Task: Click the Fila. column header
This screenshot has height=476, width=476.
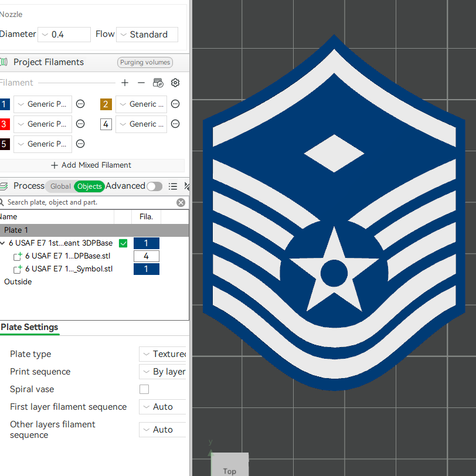Action: coord(146,217)
